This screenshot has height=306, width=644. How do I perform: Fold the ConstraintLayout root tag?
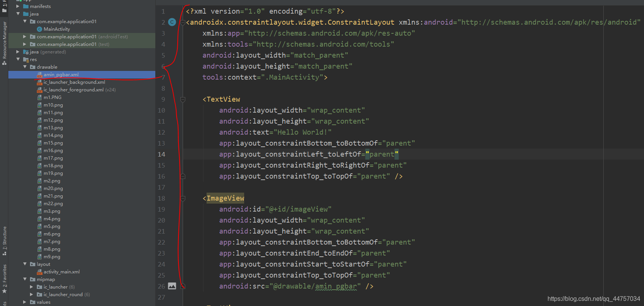pos(183,22)
